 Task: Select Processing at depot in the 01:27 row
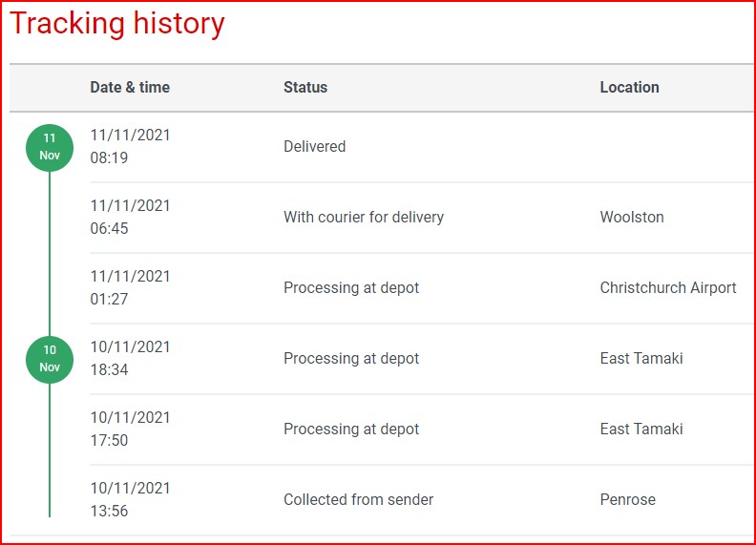pos(351,288)
